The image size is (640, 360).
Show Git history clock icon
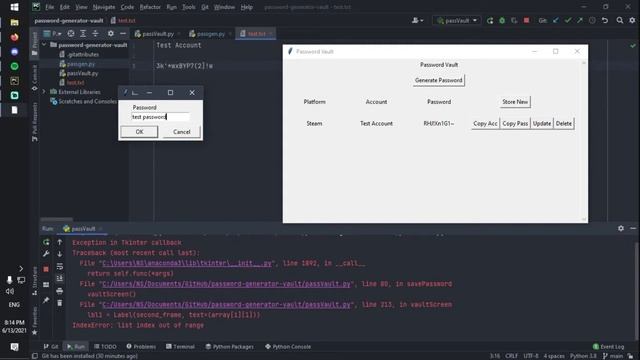pos(592,20)
